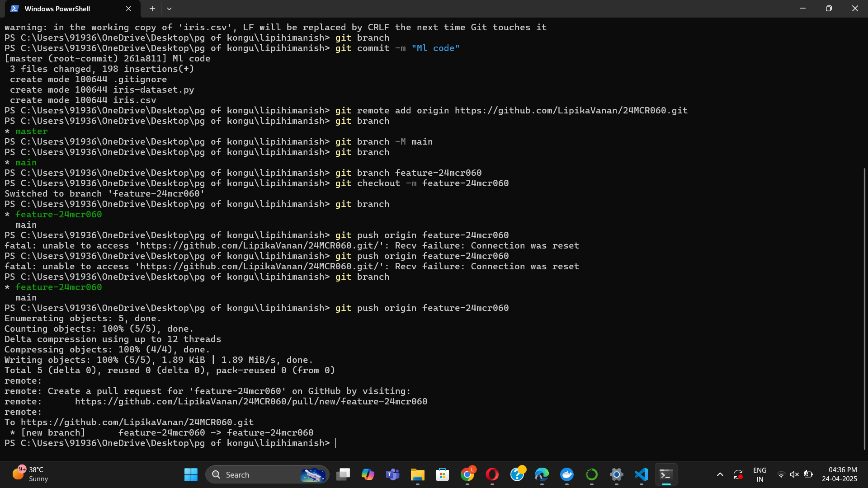Open Microsoft Store from the taskbar

[443, 474]
